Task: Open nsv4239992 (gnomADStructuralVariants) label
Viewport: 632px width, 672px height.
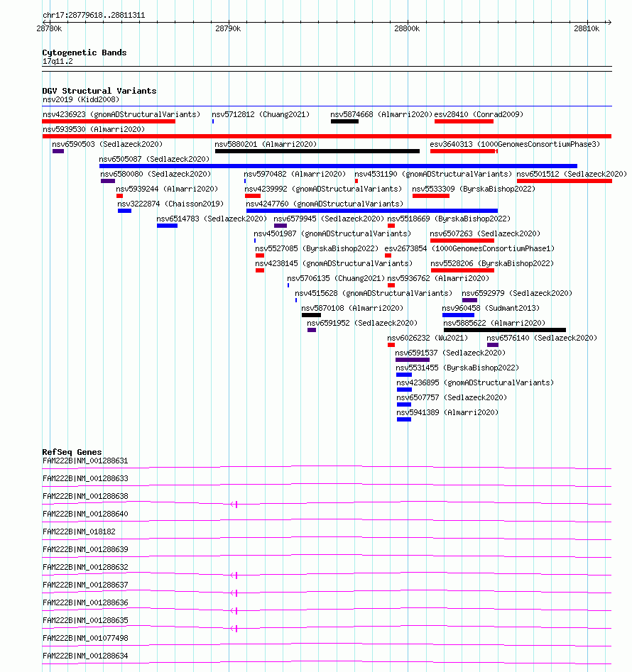Action: (323, 189)
